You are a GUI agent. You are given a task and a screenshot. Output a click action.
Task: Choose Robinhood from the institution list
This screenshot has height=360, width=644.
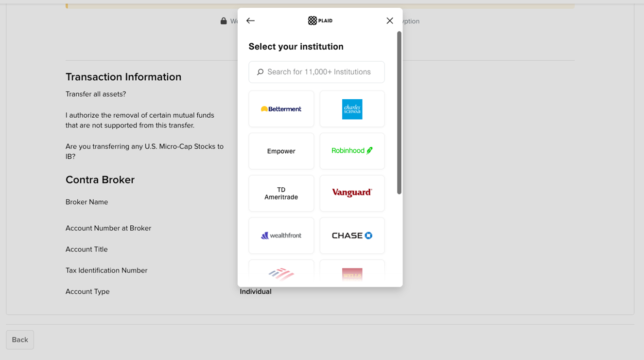(x=352, y=151)
